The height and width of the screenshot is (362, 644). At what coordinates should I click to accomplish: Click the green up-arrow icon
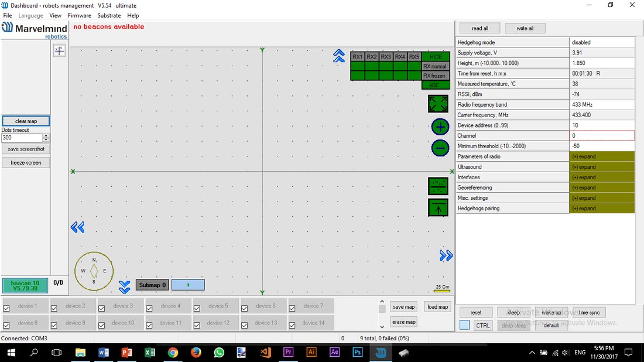click(x=439, y=207)
